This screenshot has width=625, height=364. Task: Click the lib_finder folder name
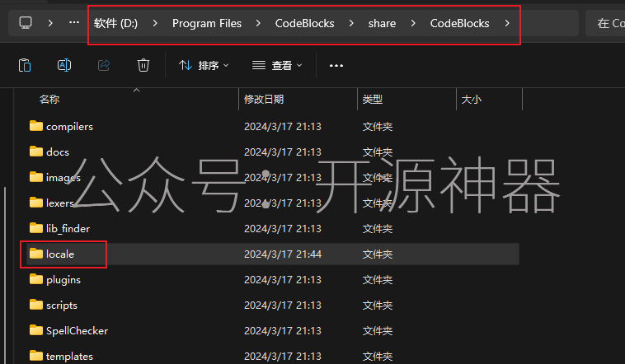(x=68, y=229)
